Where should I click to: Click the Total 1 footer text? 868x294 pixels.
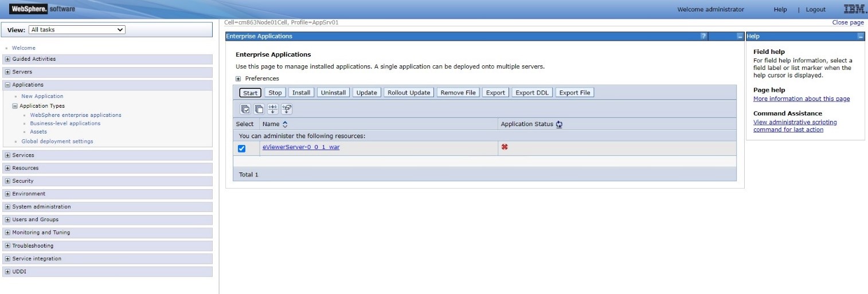coord(249,174)
